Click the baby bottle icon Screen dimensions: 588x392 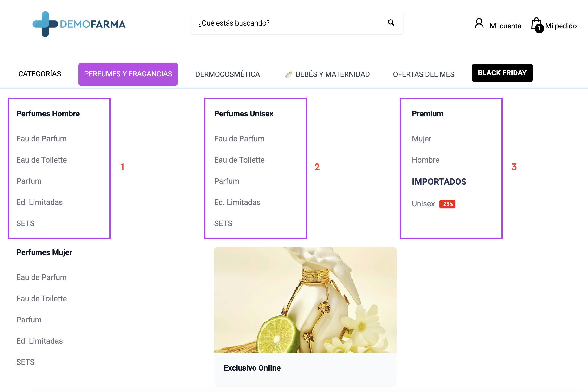coord(288,74)
